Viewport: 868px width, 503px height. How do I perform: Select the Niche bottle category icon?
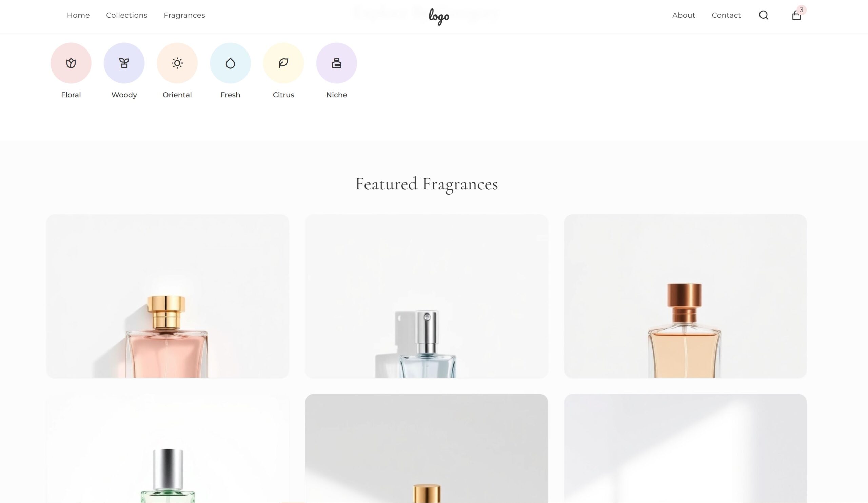pyautogui.click(x=337, y=63)
